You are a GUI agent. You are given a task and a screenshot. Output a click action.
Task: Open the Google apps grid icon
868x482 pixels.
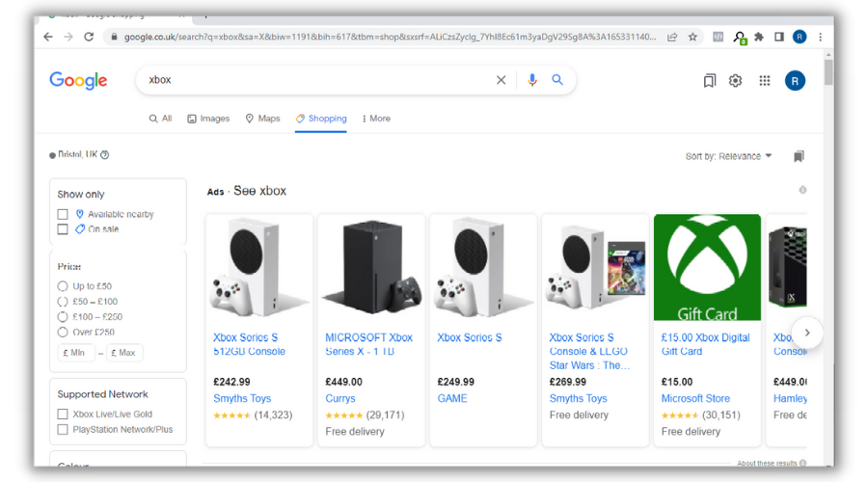pyautogui.click(x=765, y=81)
